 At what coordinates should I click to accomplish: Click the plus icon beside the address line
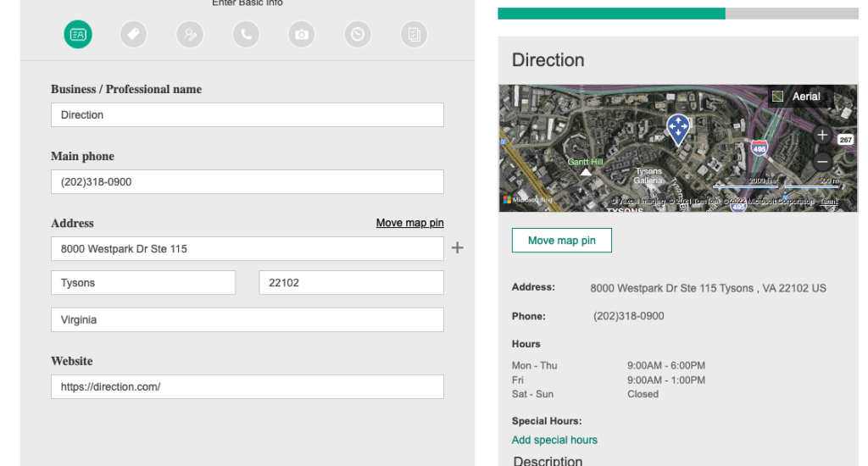pos(458,248)
